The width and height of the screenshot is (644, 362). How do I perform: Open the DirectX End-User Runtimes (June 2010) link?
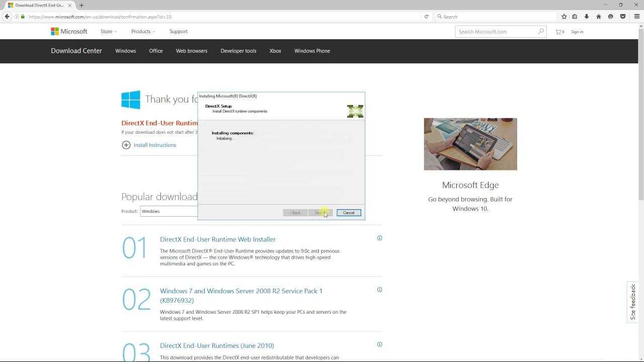(x=217, y=345)
